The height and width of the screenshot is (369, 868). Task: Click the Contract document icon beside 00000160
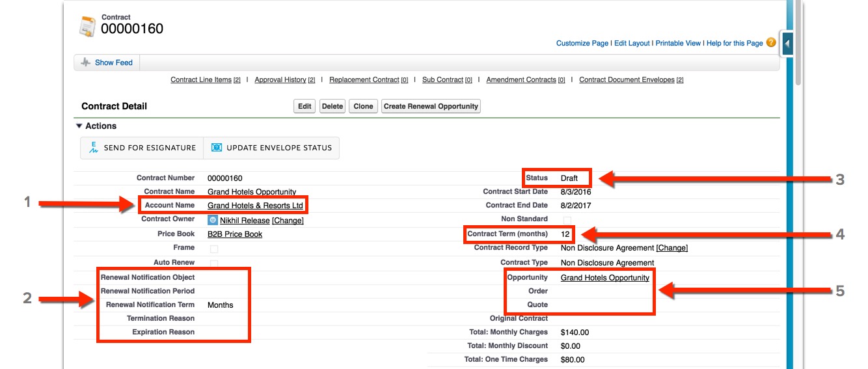tap(87, 27)
